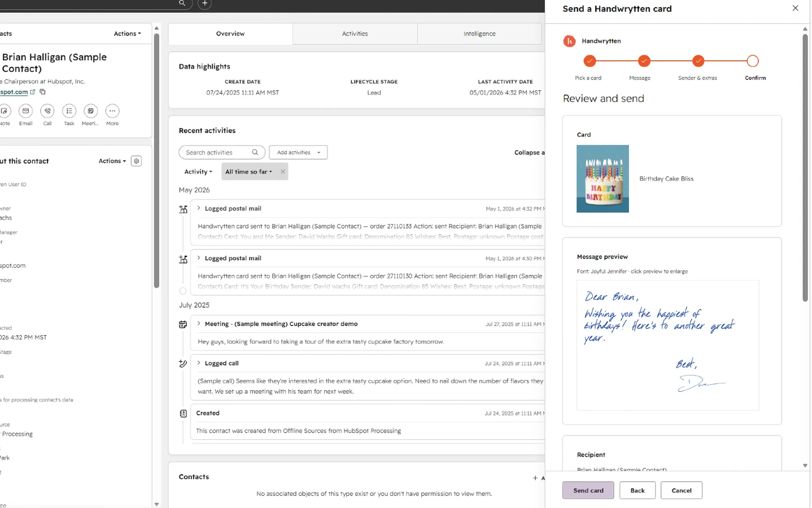The image size is (812, 508).
Task: Click the plus icon in Contacts section
Action: (535, 478)
